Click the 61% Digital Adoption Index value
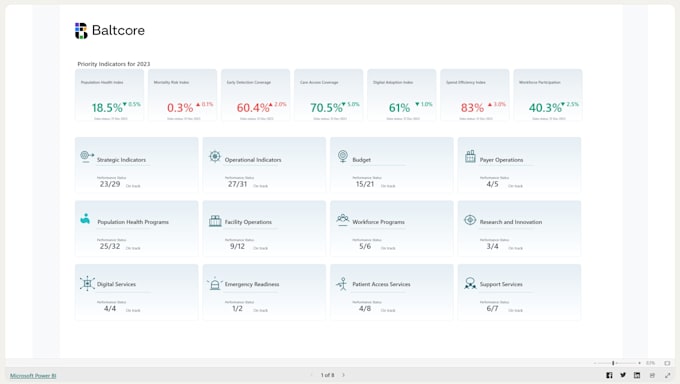This screenshot has height=384, width=680. 399,108
